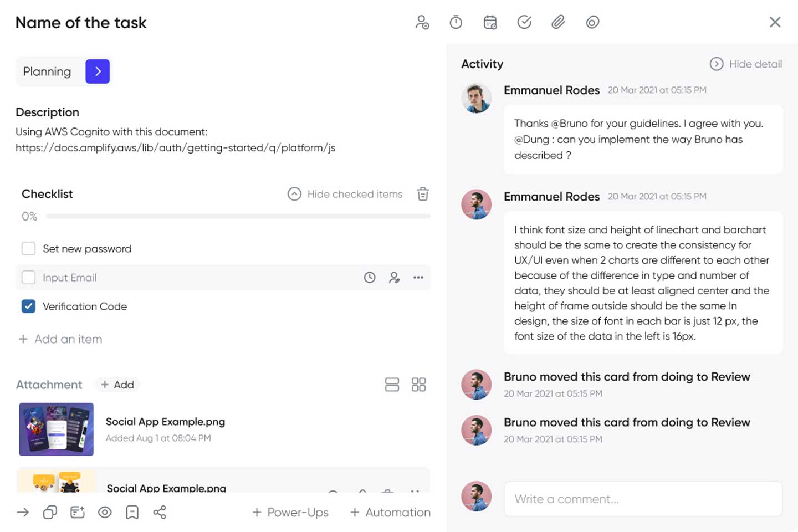Click the checklist progress bar

238,216
